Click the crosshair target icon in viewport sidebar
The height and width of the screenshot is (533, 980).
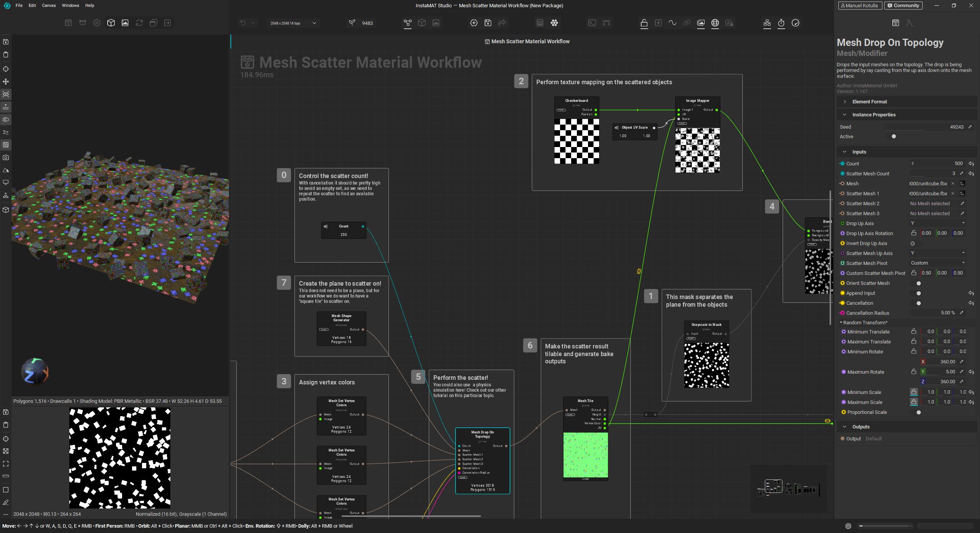click(x=6, y=69)
